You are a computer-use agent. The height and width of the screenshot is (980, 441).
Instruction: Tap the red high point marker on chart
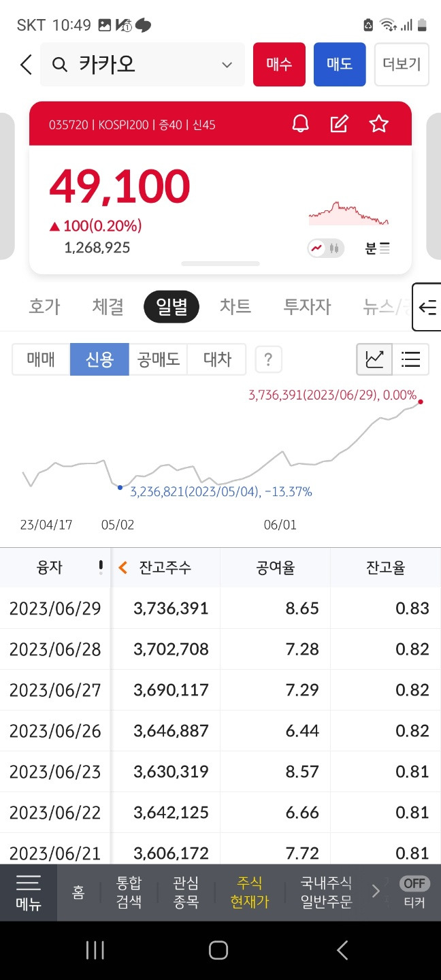click(421, 402)
